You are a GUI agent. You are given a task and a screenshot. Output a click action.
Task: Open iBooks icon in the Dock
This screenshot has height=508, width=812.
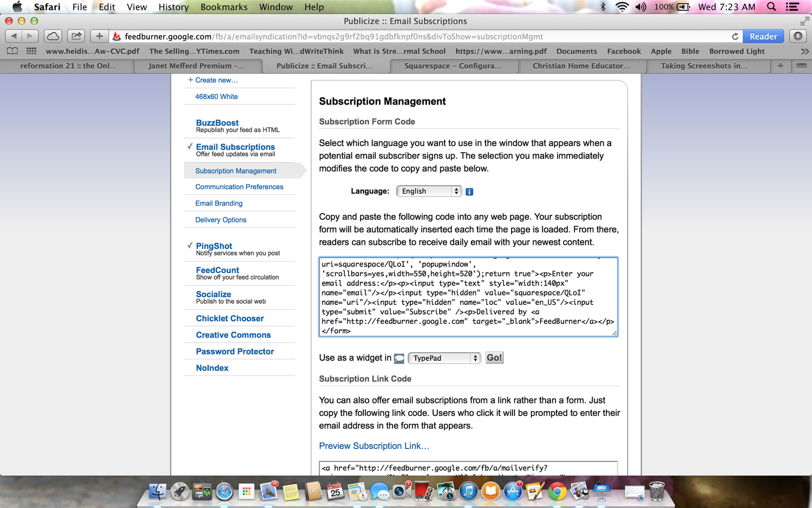(490, 492)
